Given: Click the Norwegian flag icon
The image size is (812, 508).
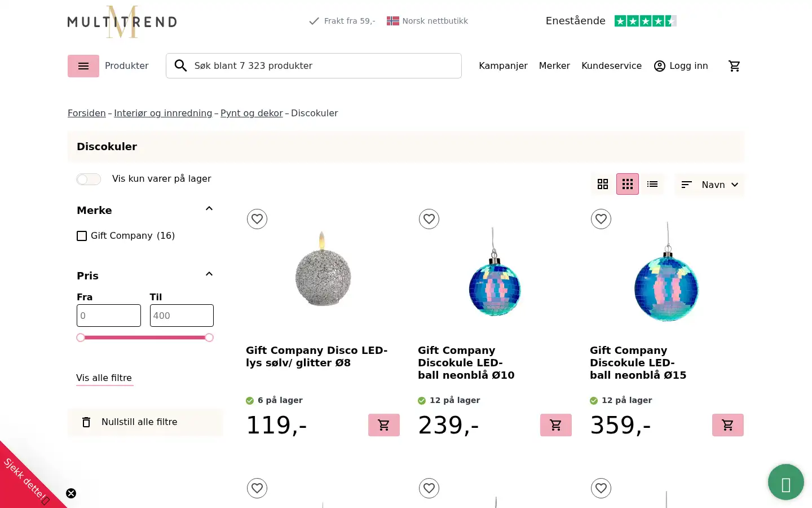Looking at the screenshot, I should point(393,21).
